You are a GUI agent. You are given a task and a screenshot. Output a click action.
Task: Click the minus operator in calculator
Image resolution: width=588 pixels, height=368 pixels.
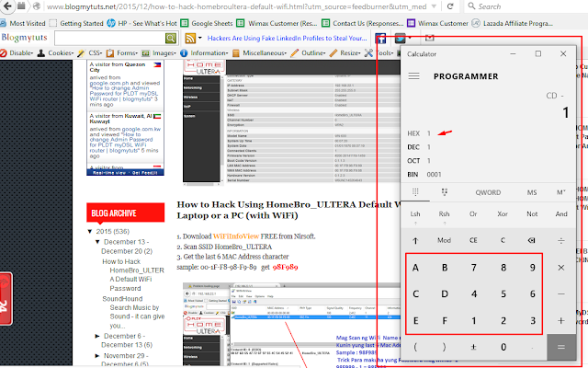[x=561, y=294]
